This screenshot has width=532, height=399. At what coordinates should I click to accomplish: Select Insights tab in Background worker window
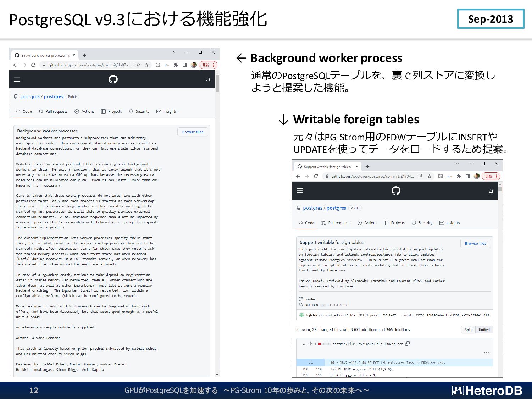[x=166, y=111]
